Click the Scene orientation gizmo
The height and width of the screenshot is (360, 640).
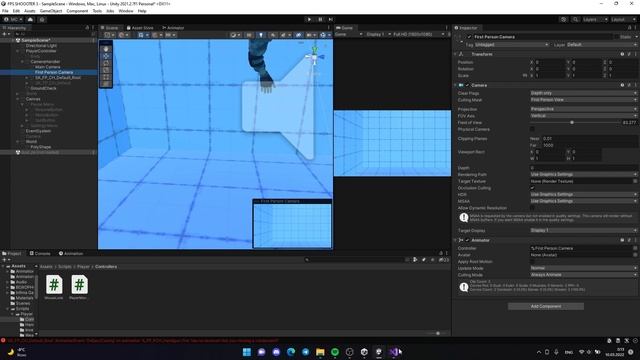tap(315, 58)
